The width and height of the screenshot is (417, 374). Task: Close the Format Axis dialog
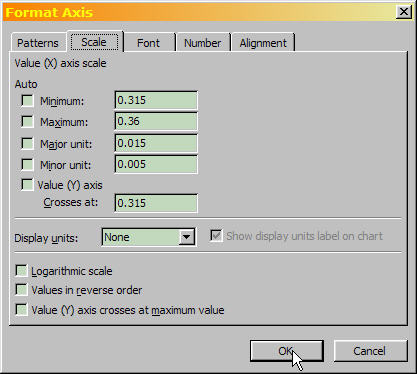pyautogui.click(x=404, y=12)
